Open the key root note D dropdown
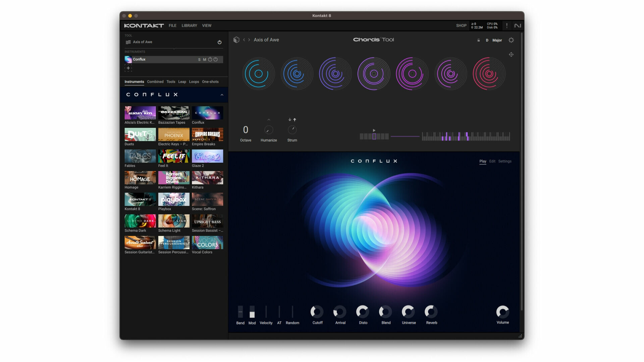Viewport: 644px width, 362px height. point(487,40)
